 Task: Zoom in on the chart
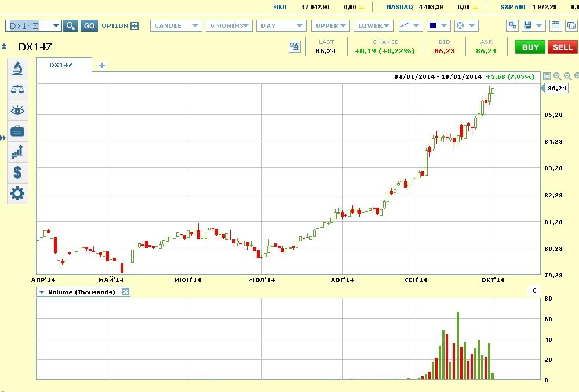click(x=558, y=76)
